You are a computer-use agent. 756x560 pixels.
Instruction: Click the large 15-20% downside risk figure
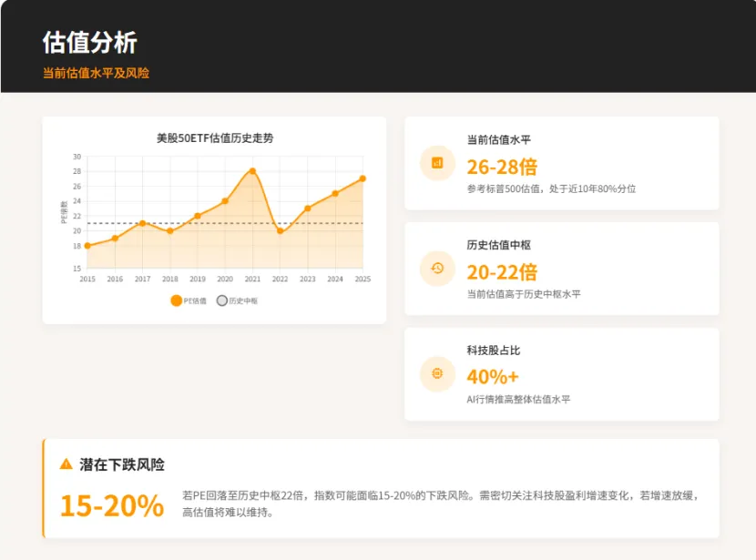112,505
